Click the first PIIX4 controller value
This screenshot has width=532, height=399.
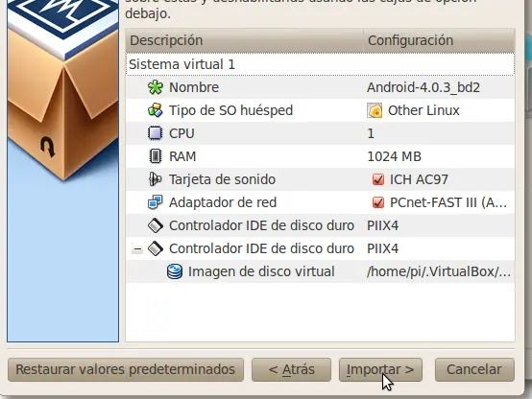[x=383, y=225]
